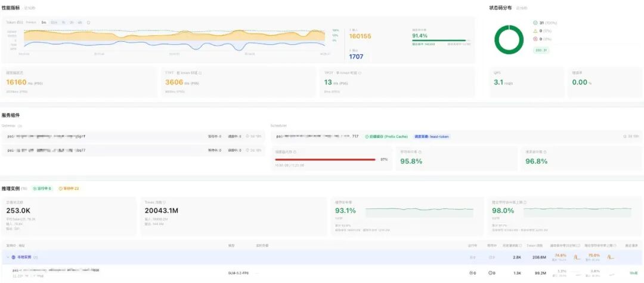Viewport: 644px width, 283px height.
Task: Click the info icon above 95.8%
Action: pos(420,152)
